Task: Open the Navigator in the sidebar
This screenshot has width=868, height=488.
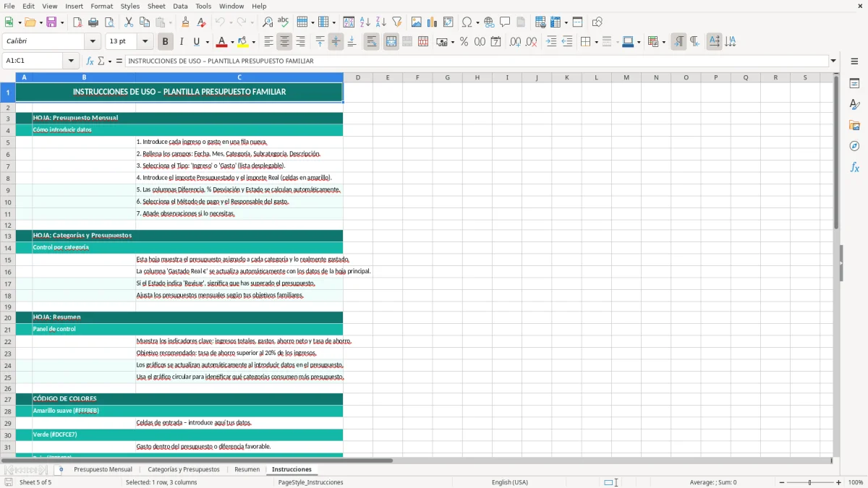Action: (x=854, y=146)
